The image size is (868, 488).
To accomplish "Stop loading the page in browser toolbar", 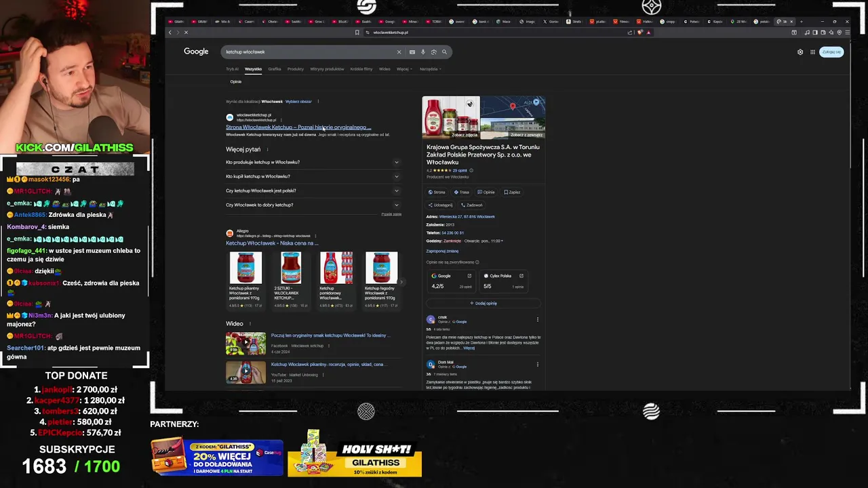I will [186, 32].
